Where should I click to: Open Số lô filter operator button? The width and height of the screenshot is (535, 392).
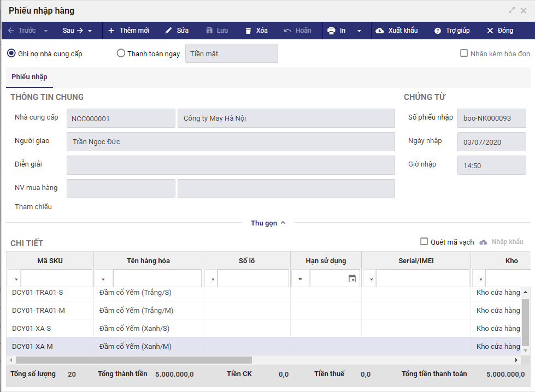coord(211,279)
